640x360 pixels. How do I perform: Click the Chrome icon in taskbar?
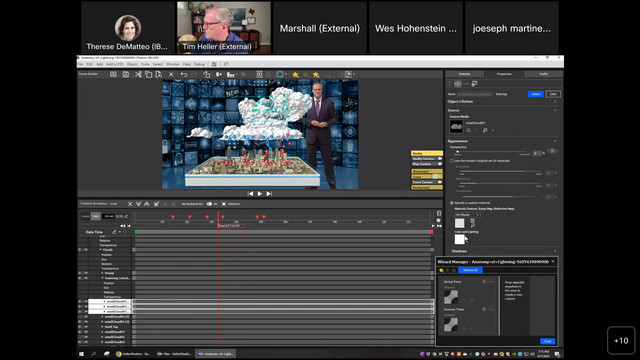[119, 354]
